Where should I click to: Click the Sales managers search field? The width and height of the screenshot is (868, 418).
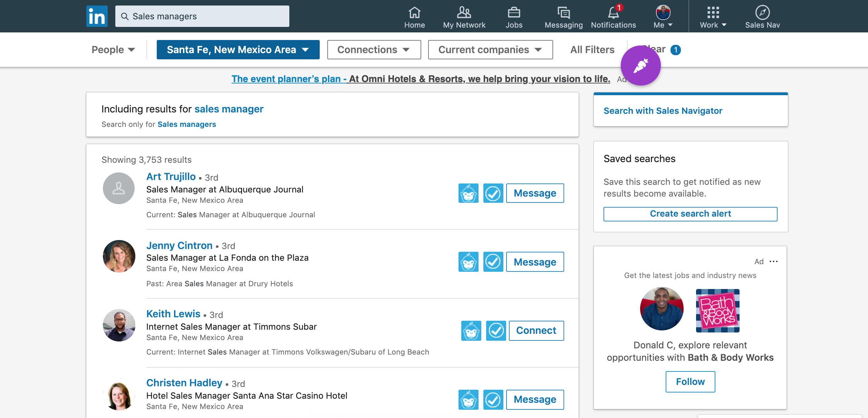tap(202, 16)
